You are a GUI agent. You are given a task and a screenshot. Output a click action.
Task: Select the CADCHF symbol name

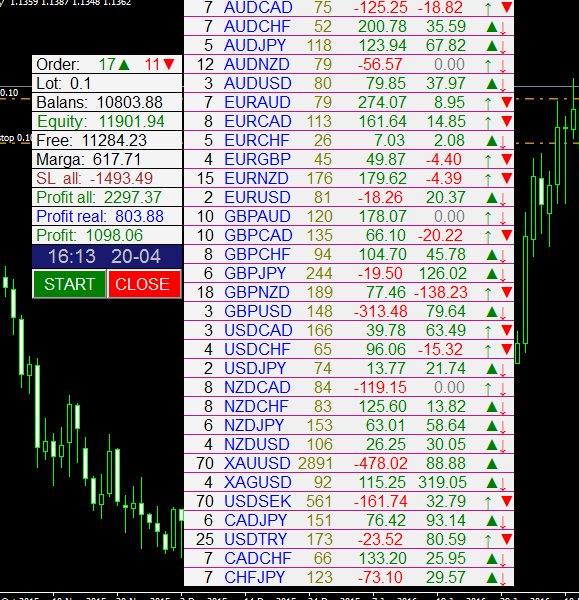(x=258, y=558)
